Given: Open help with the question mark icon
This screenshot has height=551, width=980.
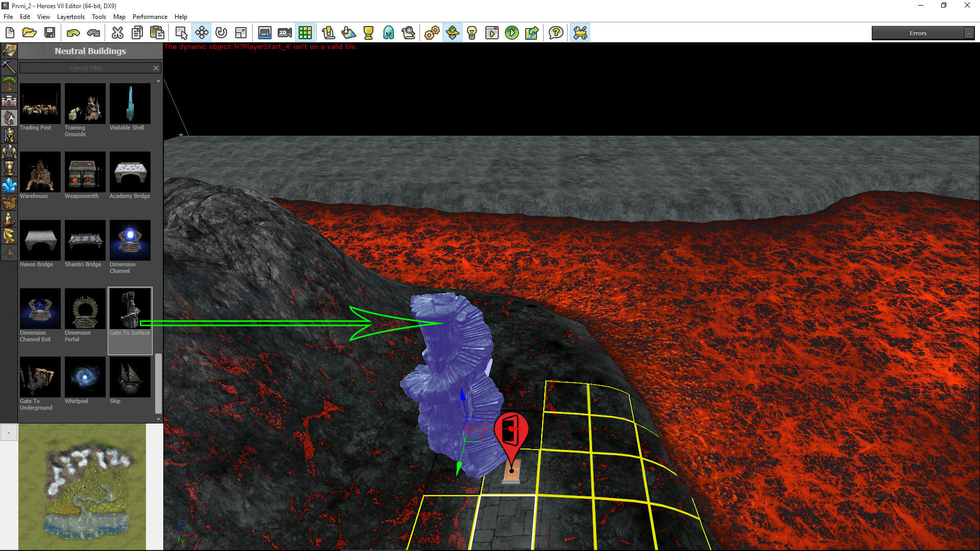Looking at the screenshot, I should pos(556,33).
